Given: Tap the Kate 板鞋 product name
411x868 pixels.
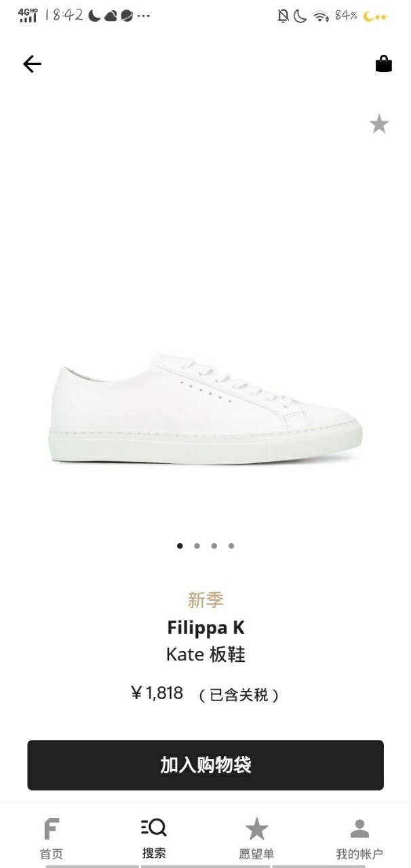Looking at the screenshot, I should coord(206,654).
